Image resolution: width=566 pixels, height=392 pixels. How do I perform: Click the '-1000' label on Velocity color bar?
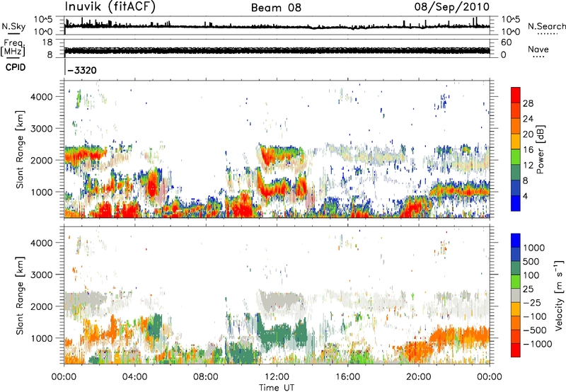pyautogui.click(x=538, y=344)
